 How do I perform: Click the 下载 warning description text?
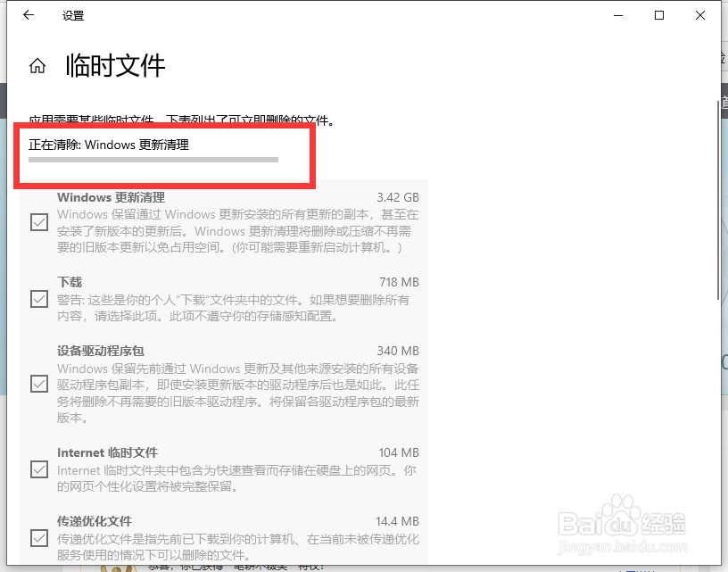point(233,308)
